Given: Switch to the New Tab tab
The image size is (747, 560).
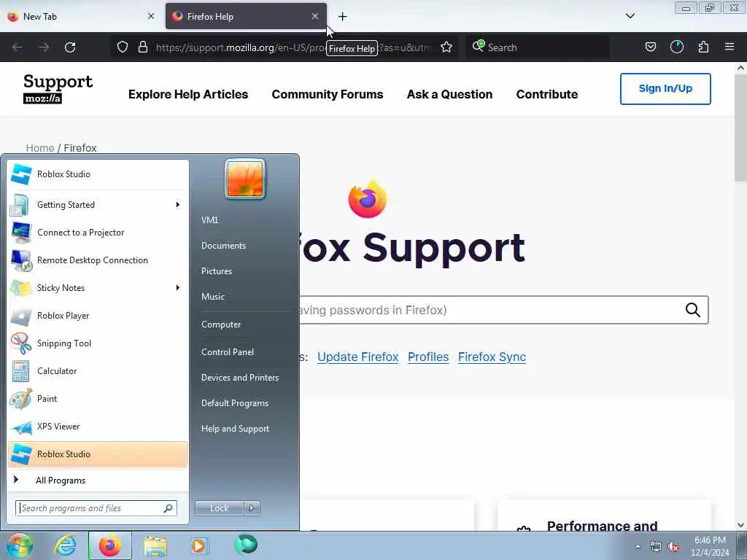Looking at the screenshot, I should pos(81,16).
